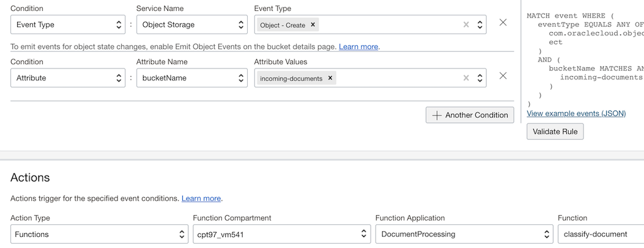Viewport: 644px width, 248px height.
Task: Open the Action Type dropdown showing Functions
Action: coord(99,235)
